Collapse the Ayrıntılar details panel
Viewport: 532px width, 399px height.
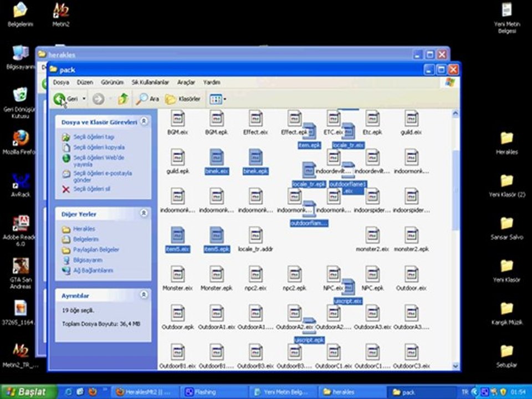tap(144, 295)
